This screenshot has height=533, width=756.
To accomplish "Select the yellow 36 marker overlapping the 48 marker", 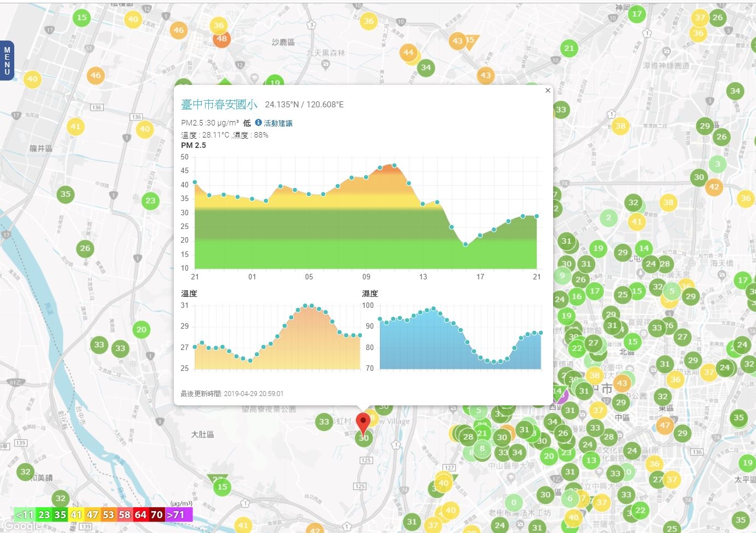I will click(x=219, y=25).
